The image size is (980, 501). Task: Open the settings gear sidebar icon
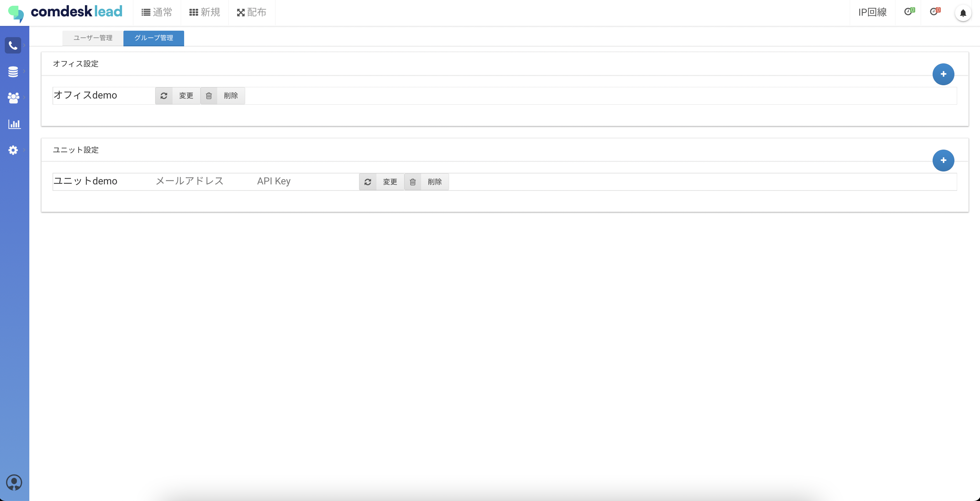[x=13, y=150]
